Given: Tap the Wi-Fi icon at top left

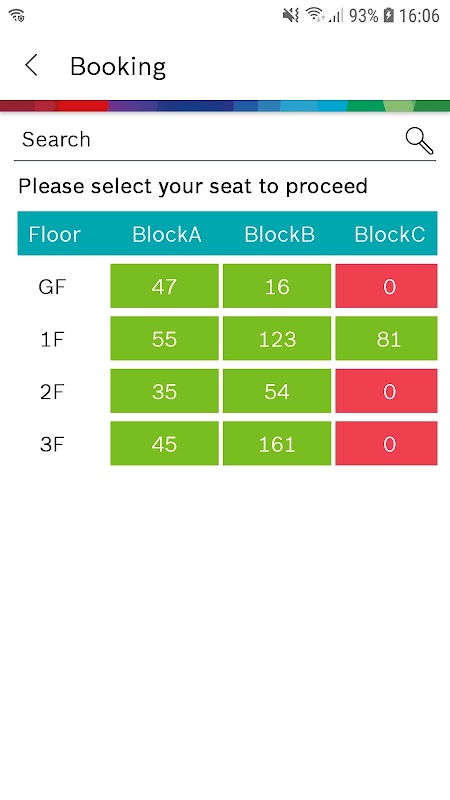Looking at the screenshot, I should point(17,15).
